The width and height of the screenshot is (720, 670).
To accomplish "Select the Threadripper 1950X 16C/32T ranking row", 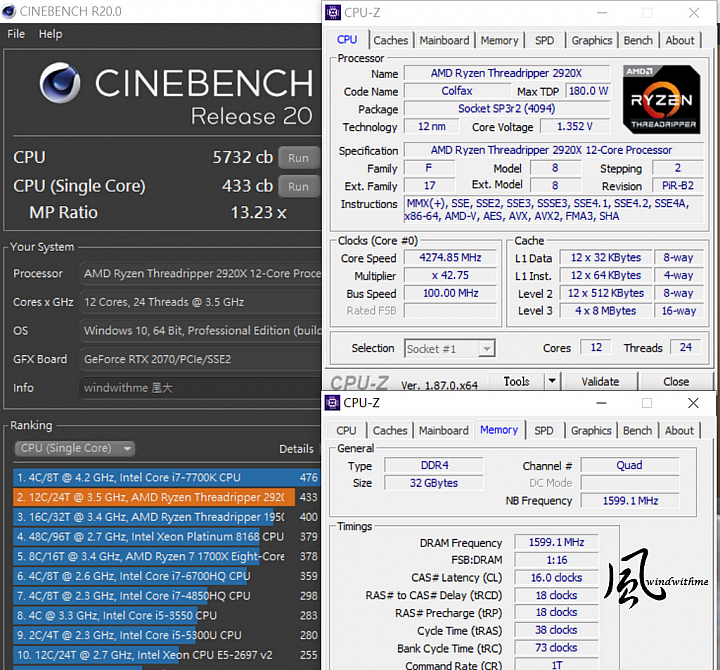I will tap(166, 517).
